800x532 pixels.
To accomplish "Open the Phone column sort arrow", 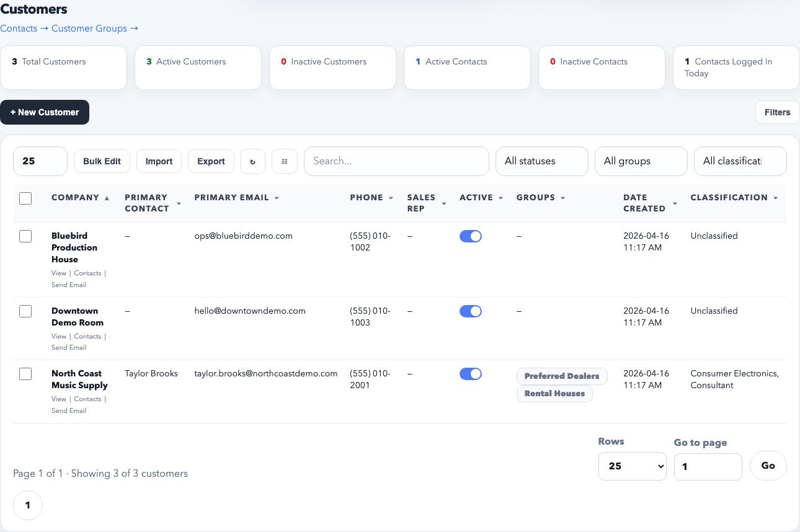I will click(391, 198).
